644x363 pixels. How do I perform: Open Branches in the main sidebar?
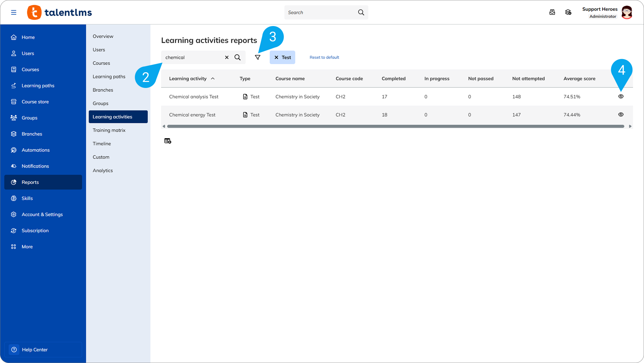click(43, 134)
